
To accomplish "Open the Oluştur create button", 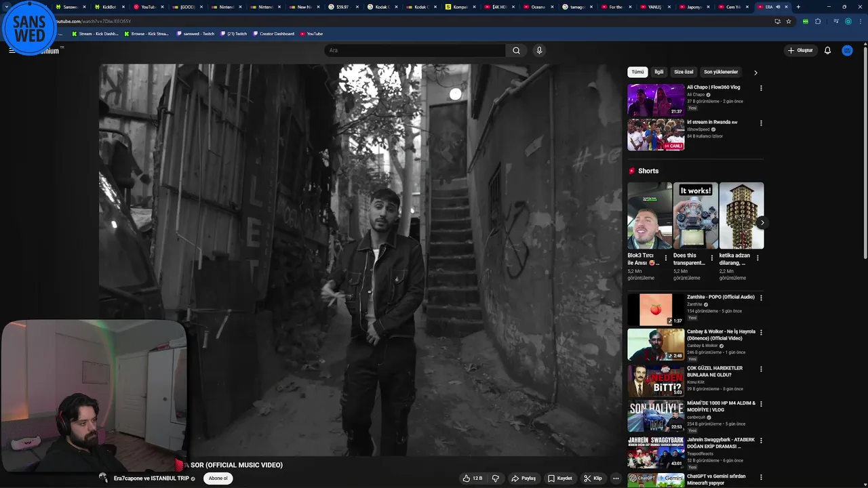I will (800, 50).
